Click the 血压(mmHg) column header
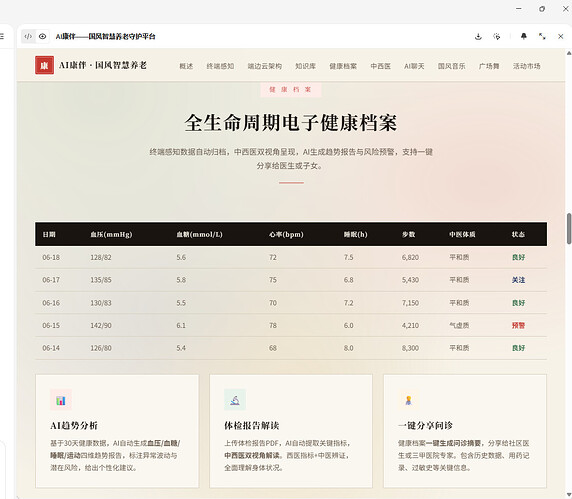Image resolution: width=572 pixels, height=499 pixels. click(111, 234)
